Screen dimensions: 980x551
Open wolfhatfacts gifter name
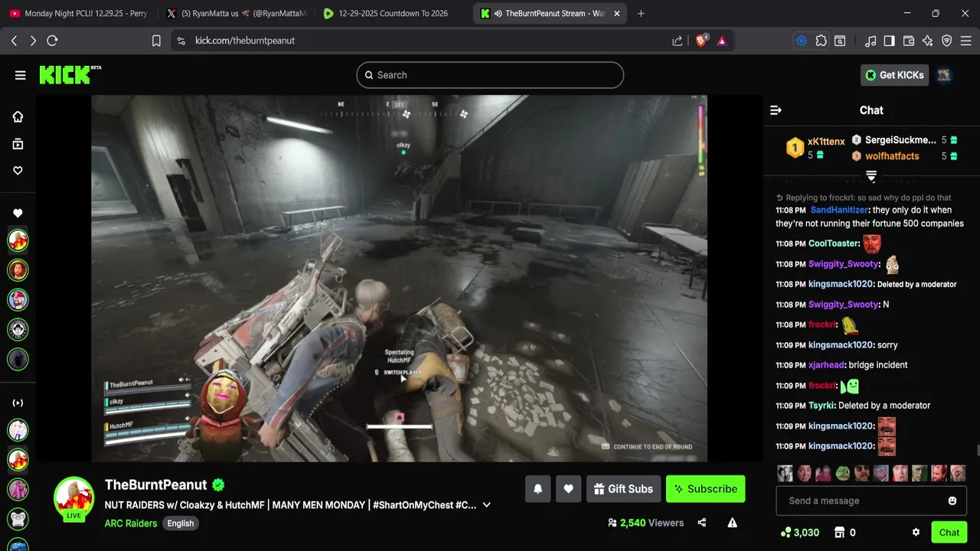[892, 156]
